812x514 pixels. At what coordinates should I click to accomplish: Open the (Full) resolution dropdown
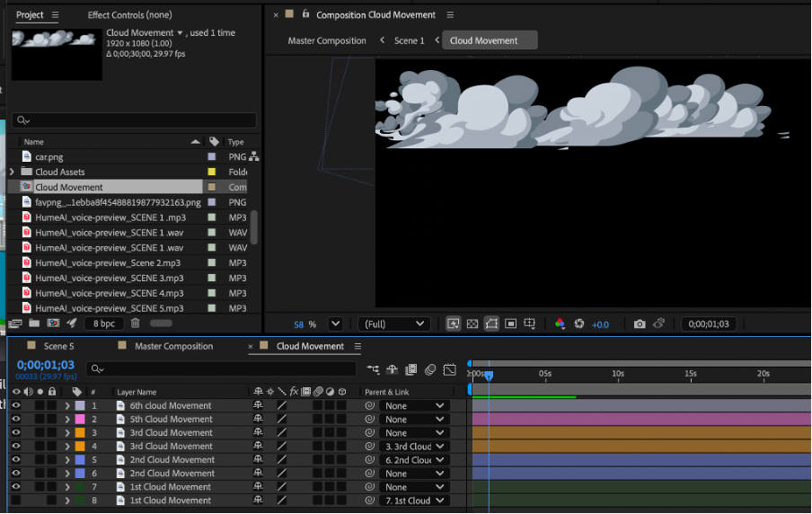click(x=394, y=323)
